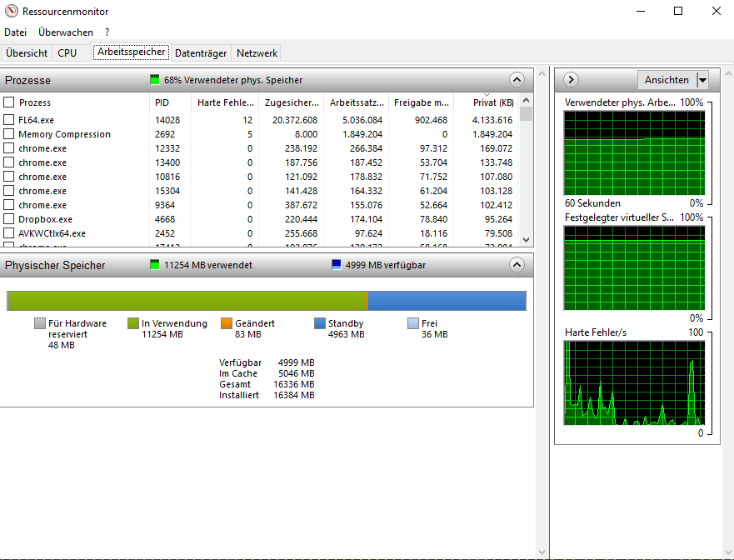Check chrome.exe PID 12332 checkbox
The width and height of the screenshot is (734, 560).
(8, 148)
